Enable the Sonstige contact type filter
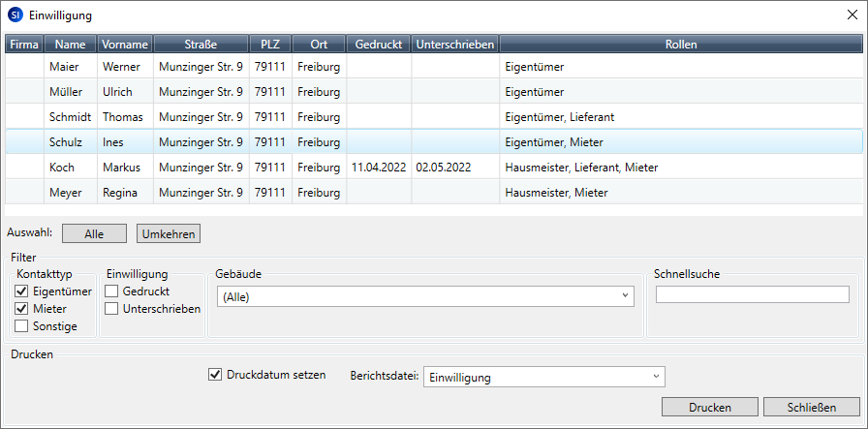 tap(21, 326)
